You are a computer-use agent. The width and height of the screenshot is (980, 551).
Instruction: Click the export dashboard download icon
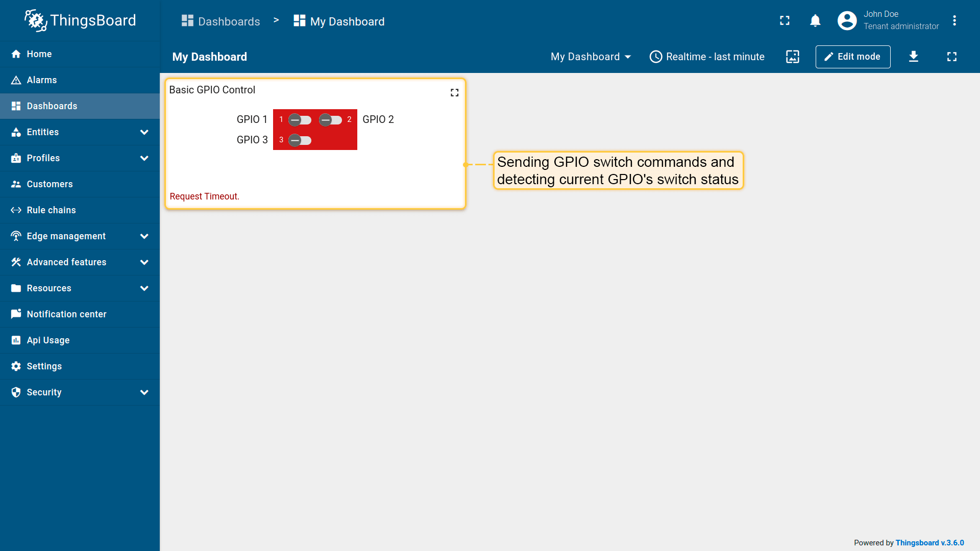point(914,57)
